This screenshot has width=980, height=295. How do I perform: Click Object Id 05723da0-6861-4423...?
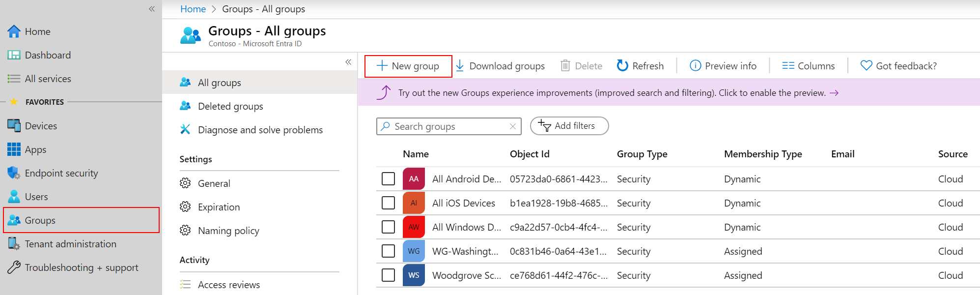[559, 179]
